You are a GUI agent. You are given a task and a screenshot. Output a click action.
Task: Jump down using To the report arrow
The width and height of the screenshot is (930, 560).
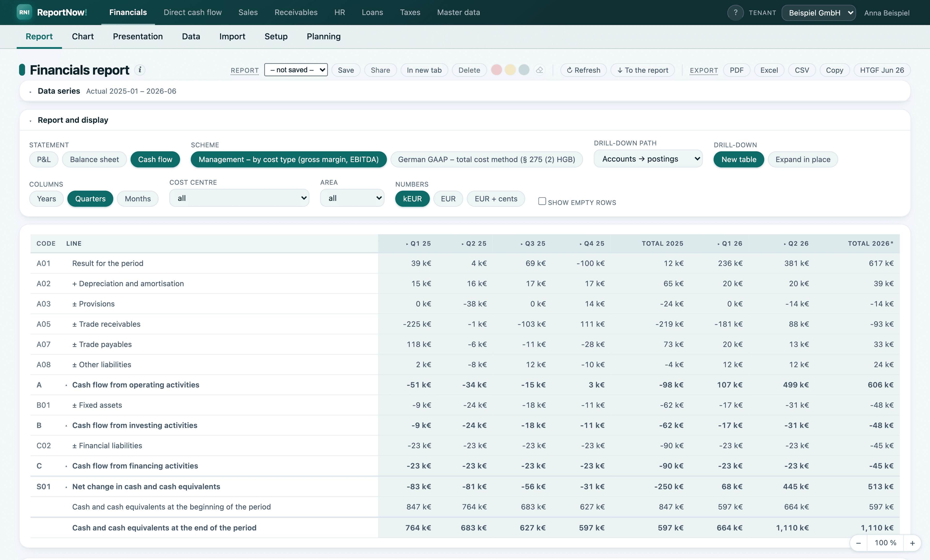[x=642, y=70]
